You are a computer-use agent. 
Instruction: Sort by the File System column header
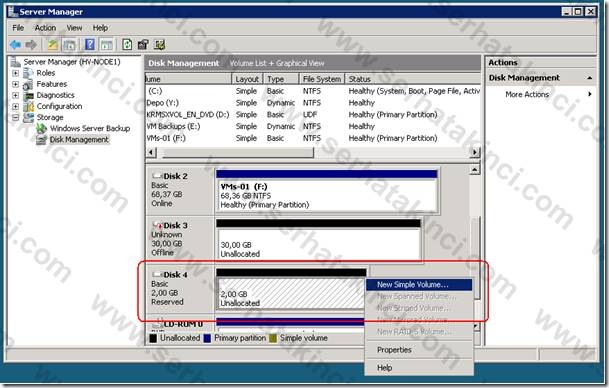click(322, 79)
